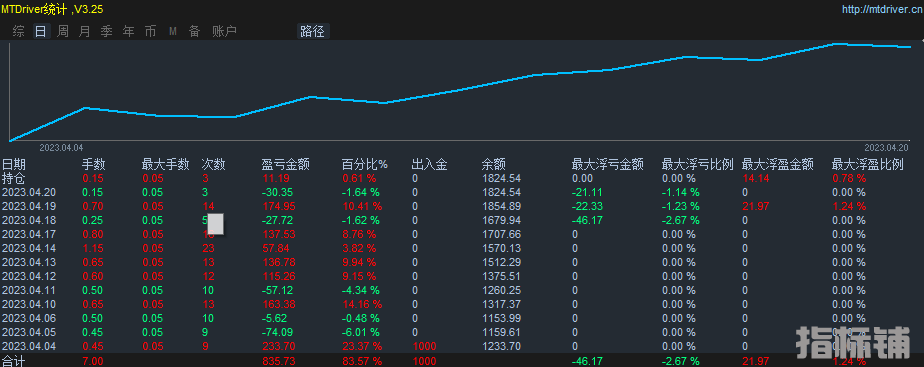Switch to the 月 monthly tab
Image resolution: width=924 pixels, height=367 pixels.
click(85, 31)
